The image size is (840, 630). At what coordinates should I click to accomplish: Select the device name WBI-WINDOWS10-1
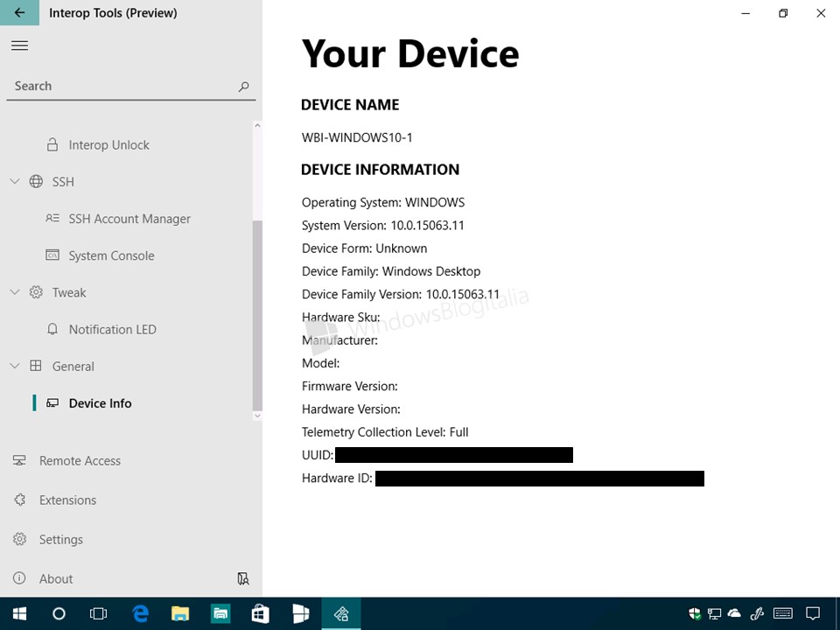click(x=357, y=137)
